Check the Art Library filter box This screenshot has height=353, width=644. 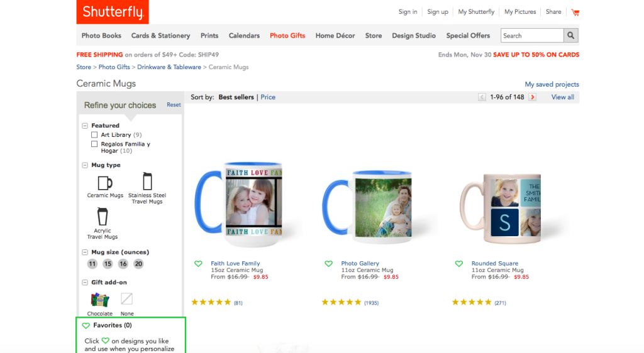pyautogui.click(x=94, y=135)
